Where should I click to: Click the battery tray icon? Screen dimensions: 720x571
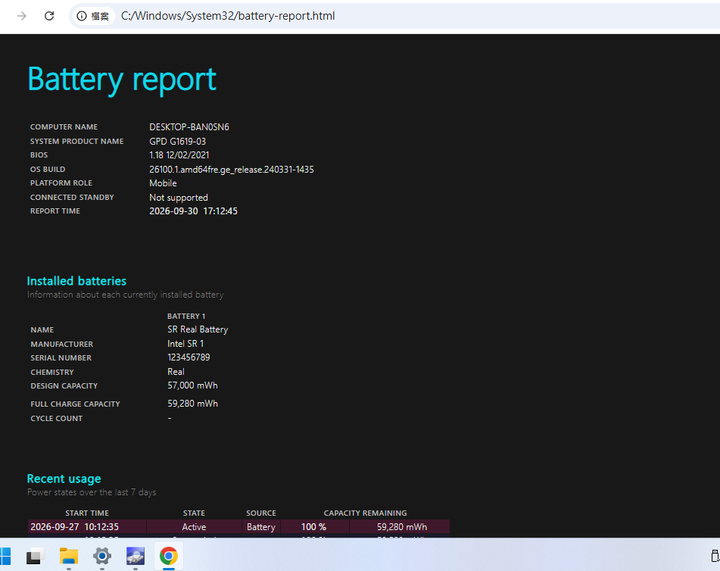click(715, 555)
